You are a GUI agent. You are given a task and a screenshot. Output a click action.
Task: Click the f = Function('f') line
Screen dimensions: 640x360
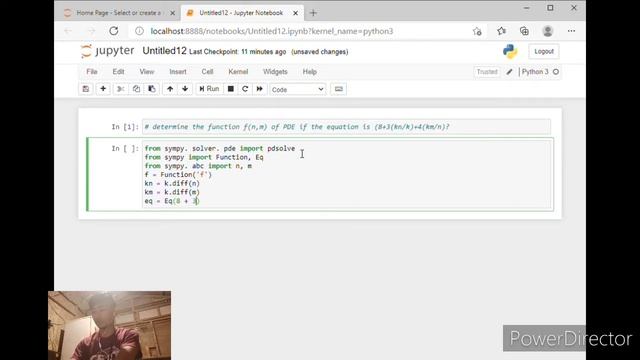[178, 175]
